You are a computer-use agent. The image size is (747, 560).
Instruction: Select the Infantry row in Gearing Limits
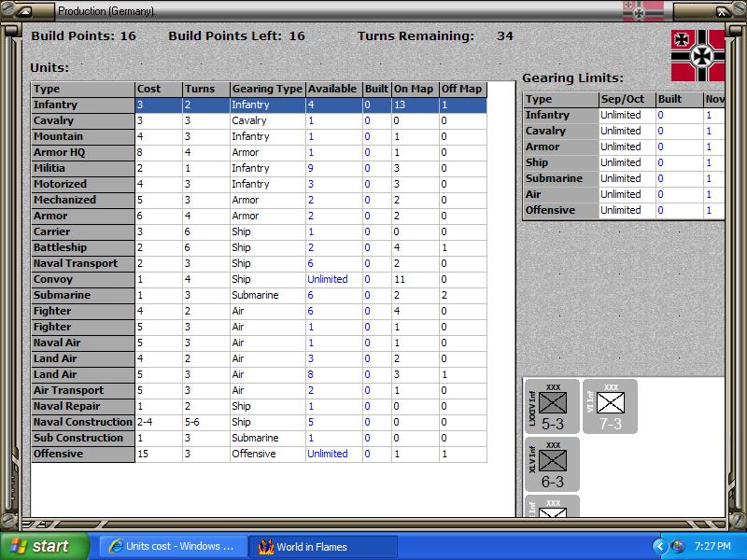pyautogui.click(x=623, y=115)
